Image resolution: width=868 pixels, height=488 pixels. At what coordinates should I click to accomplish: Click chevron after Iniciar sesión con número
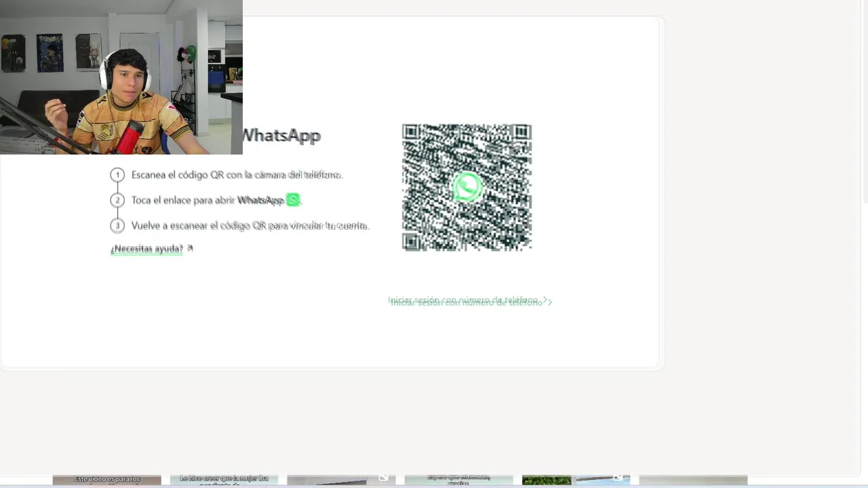pos(549,302)
